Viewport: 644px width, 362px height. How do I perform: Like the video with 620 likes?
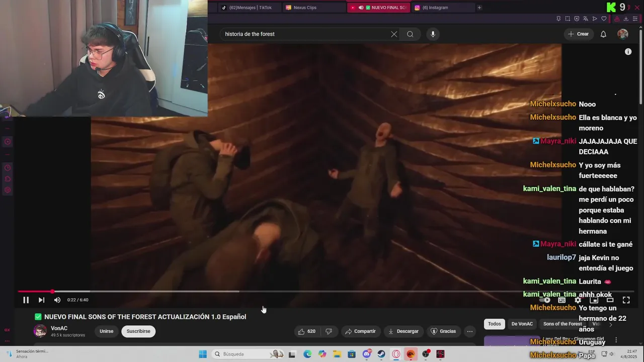pos(306,331)
